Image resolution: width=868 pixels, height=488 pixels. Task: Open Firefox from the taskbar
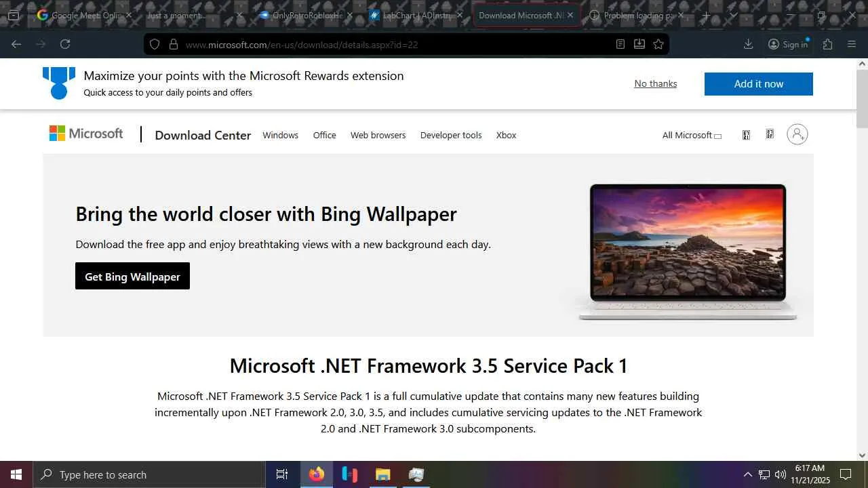[x=317, y=474]
